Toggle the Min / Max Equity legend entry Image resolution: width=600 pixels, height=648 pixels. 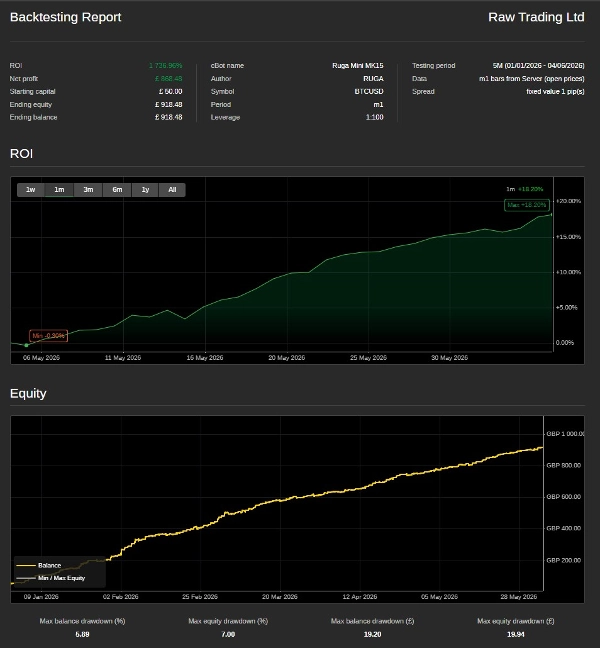[x=50, y=578]
